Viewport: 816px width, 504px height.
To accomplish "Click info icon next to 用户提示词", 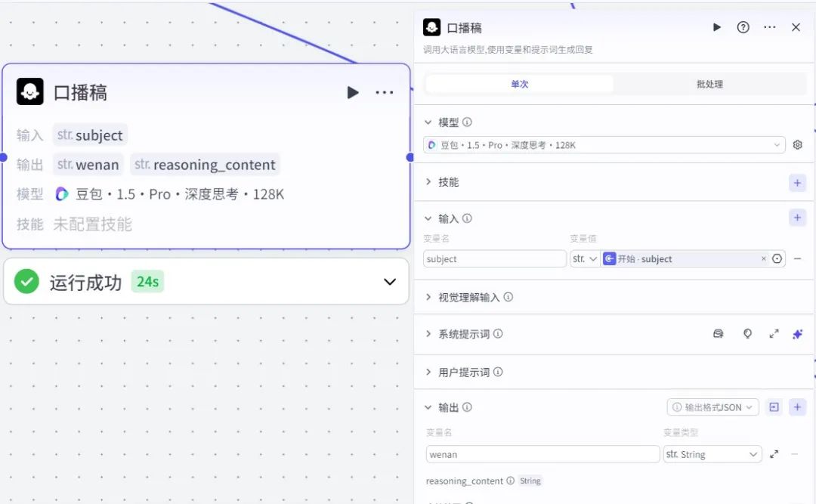I will [497, 372].
